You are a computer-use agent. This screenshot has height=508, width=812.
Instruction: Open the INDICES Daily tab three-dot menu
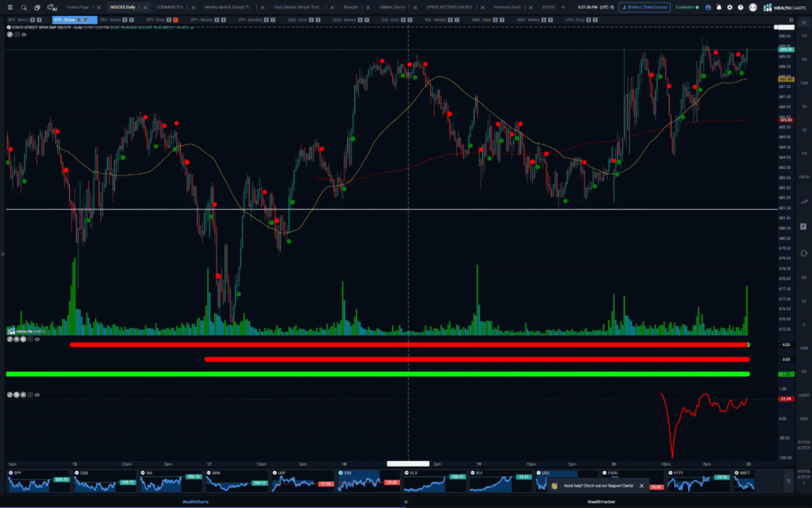pos(139,7)
